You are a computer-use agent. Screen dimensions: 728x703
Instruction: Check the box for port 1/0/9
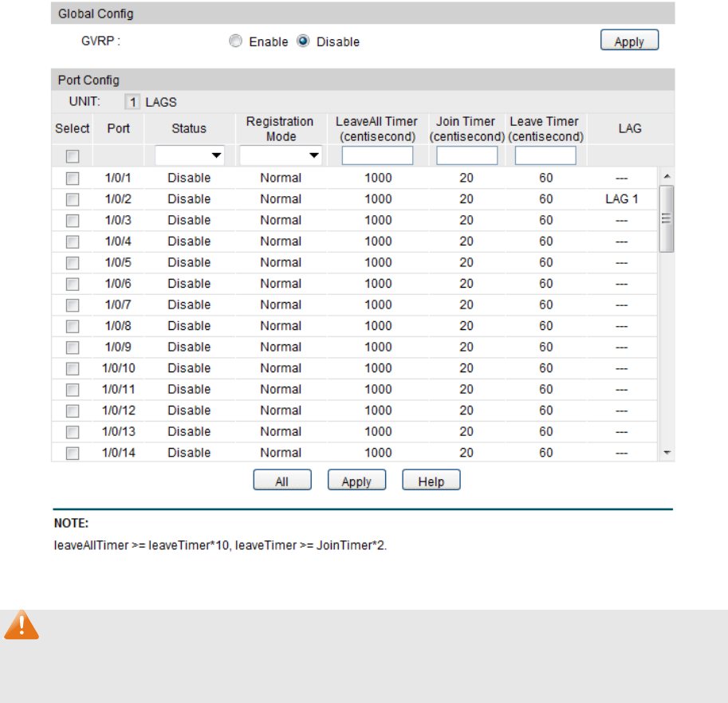click(x=73, y=347)
